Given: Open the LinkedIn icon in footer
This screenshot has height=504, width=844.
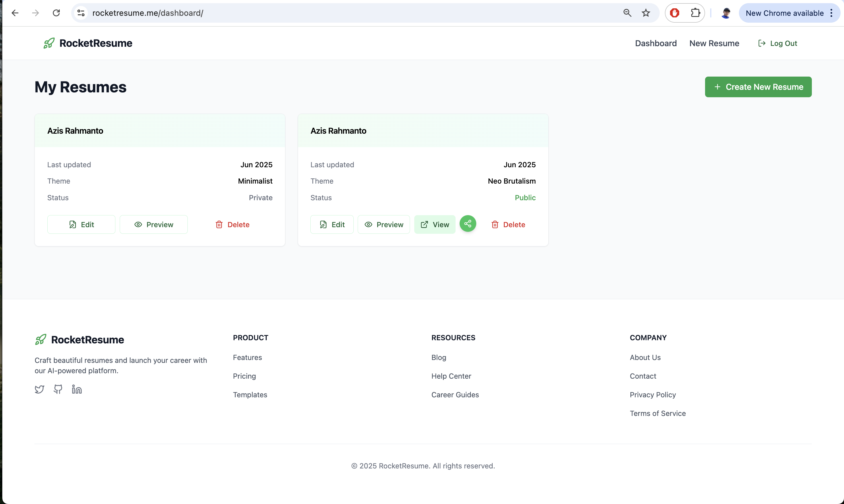Looking at the screenshot, I should click(77, 389).
